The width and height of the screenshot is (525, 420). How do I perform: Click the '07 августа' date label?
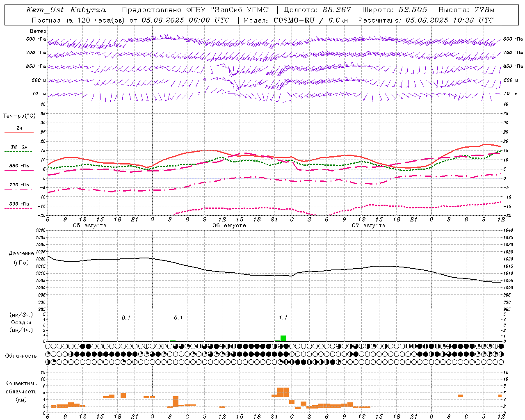pos(369,226)
